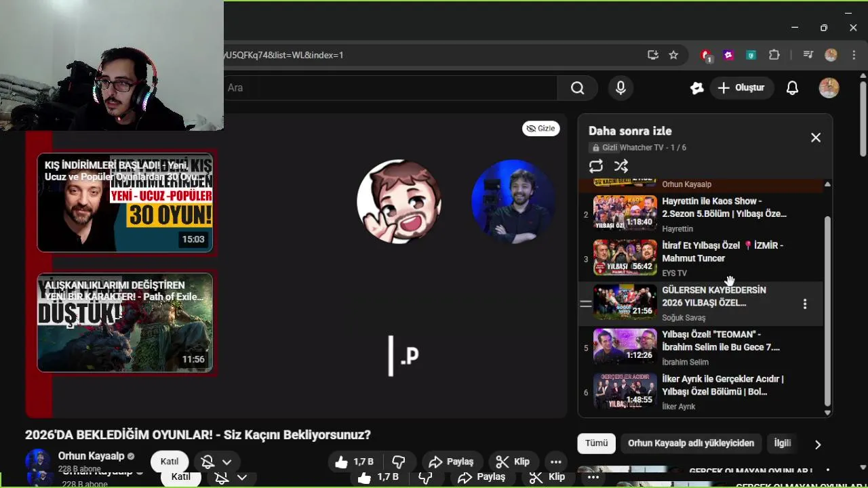Toggle playlist loop
The height and width of the screenshot is (488, 868).
click(596, 166)
